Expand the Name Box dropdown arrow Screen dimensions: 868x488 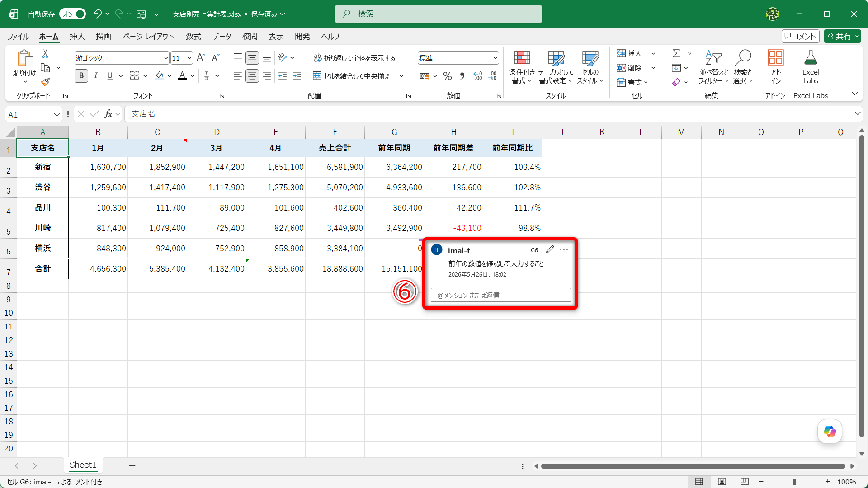[x=57, y=115]
